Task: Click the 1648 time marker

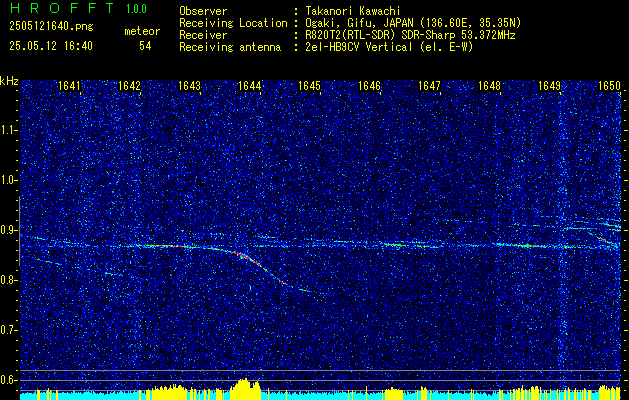Action: [490, 86]
